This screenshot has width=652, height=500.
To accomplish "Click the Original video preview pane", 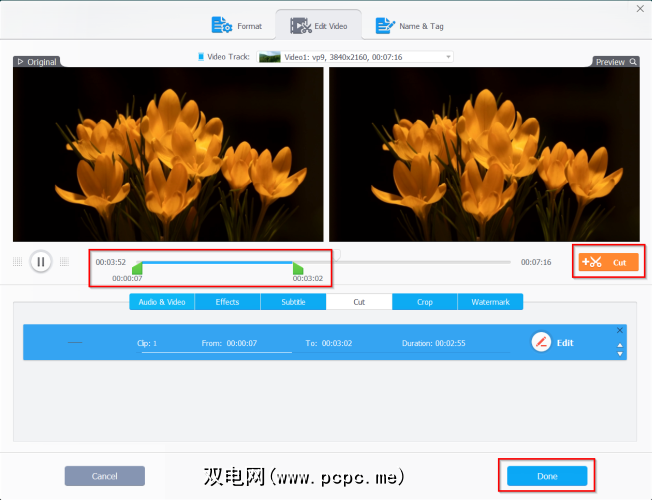I will (168, 154).
